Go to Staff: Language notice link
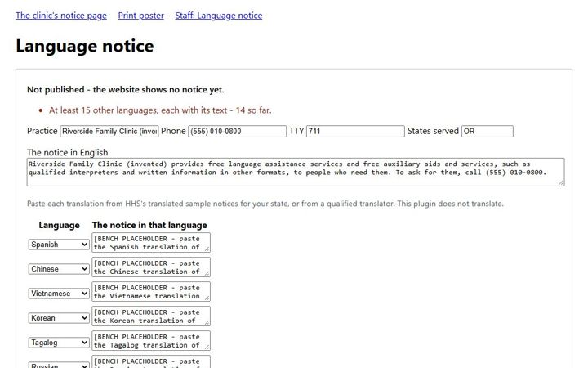Image resolution: width=588 pixels, height=368 pixels. 219,16
